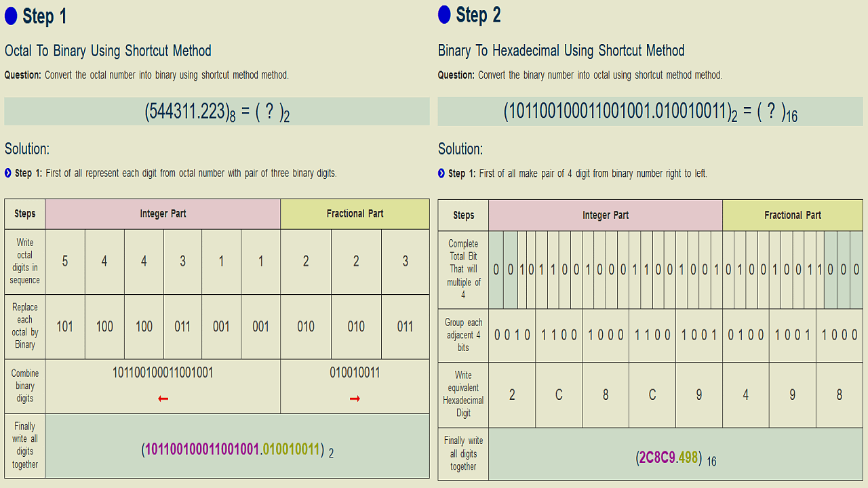Click group 1000 under hexadecimal table's Integer Part
This screenshot has width=868, height=488.
click(x=606, y=335)
